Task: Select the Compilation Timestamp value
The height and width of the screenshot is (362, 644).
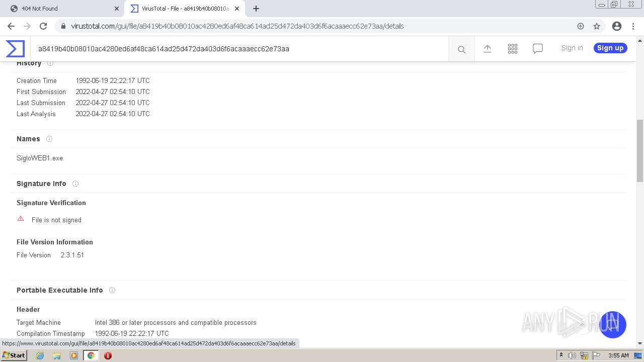Action: [132, 333]
